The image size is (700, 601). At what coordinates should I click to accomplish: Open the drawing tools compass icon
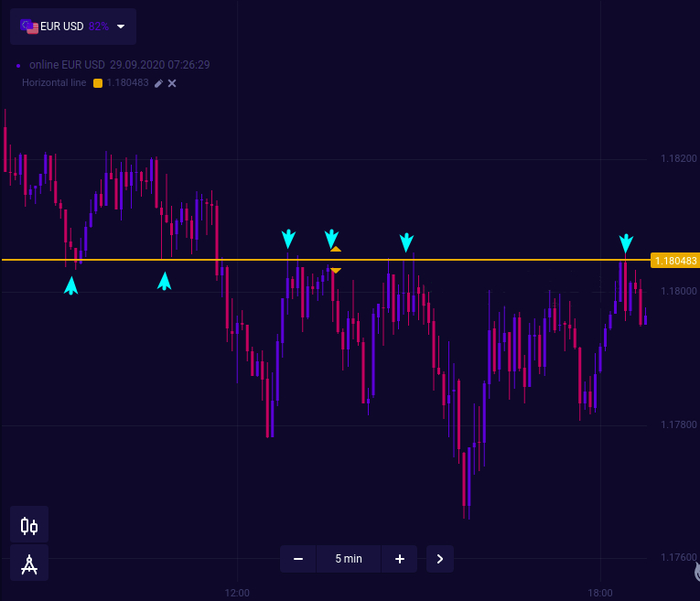29,564
